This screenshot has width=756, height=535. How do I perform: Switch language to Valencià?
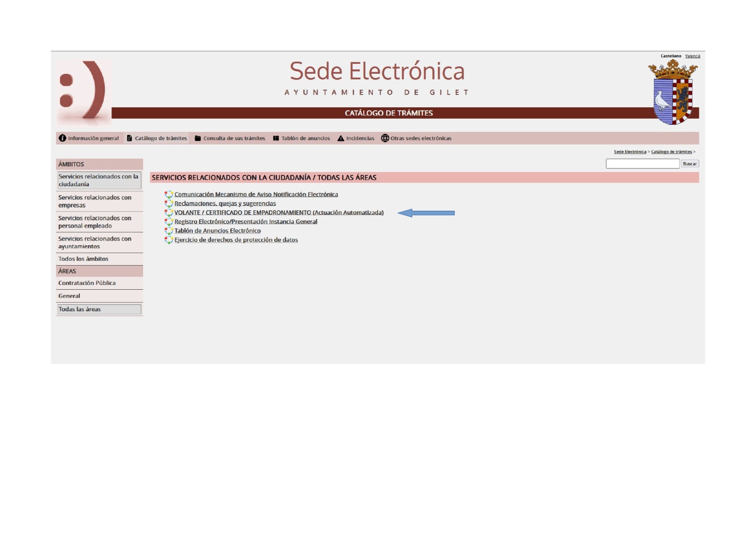[x=692, y=56]
